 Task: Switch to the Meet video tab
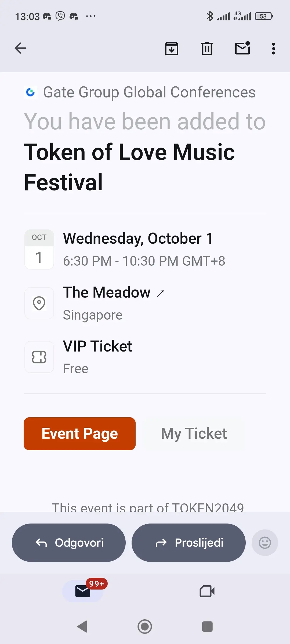coord(207,591)
